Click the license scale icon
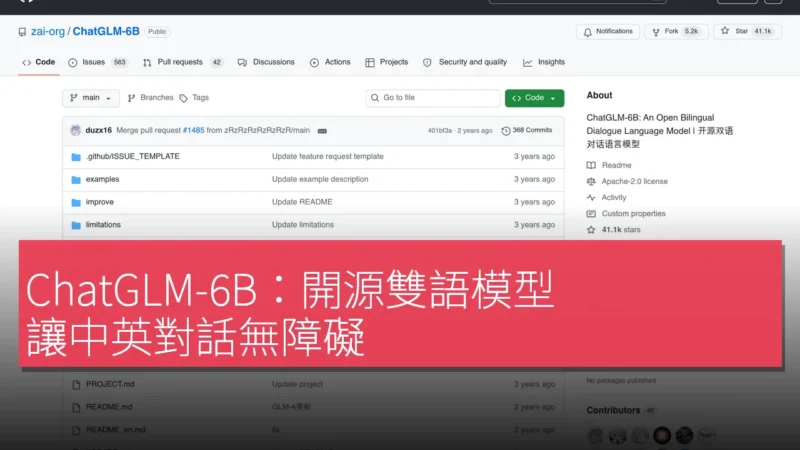 pyautogui.click(x=591, y=182)
